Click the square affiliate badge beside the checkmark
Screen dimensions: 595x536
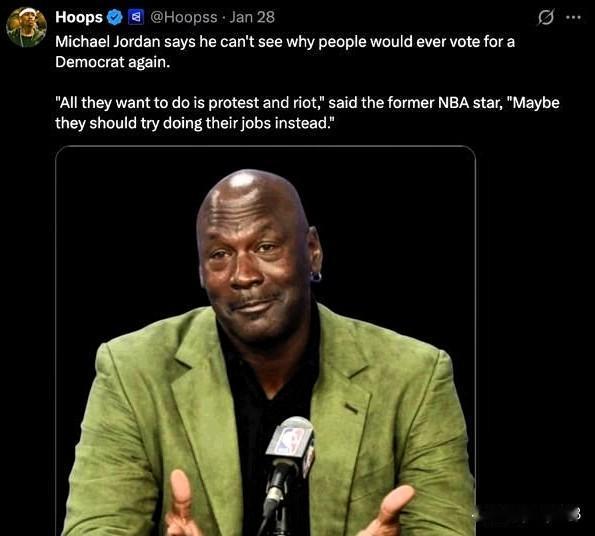[136, 17]
